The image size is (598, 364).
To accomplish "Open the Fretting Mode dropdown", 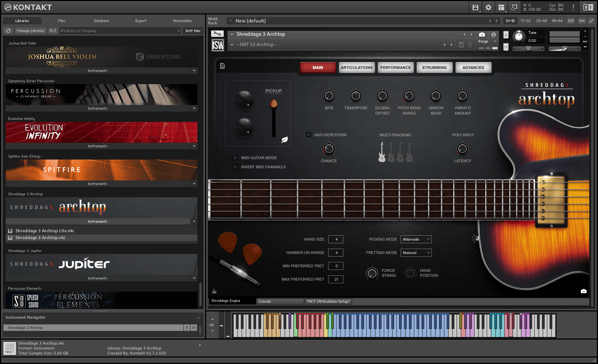I will point(416,253).
